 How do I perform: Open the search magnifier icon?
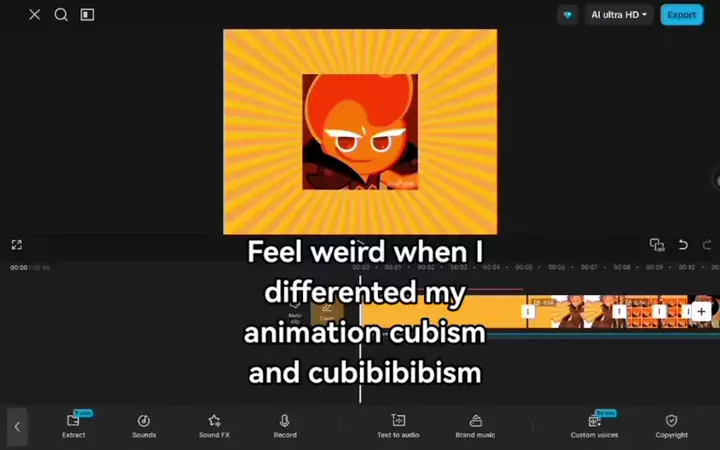[x=61, y=15]
